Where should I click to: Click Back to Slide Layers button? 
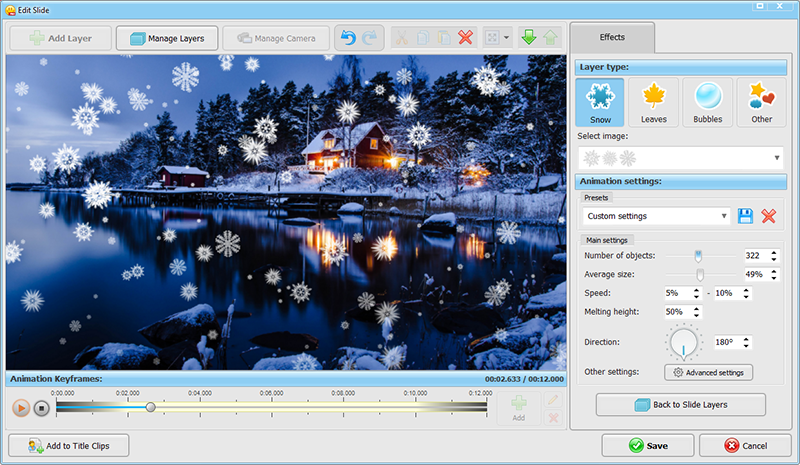pyautogui.click(x=681, y=405)
